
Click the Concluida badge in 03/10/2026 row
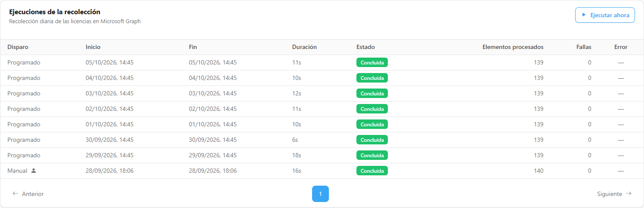(x=372, y=93)
